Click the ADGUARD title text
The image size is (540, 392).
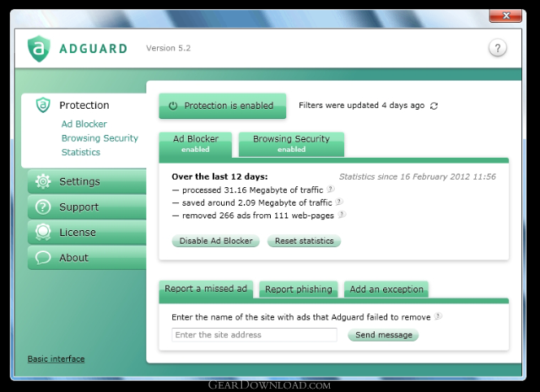[94, 49]
